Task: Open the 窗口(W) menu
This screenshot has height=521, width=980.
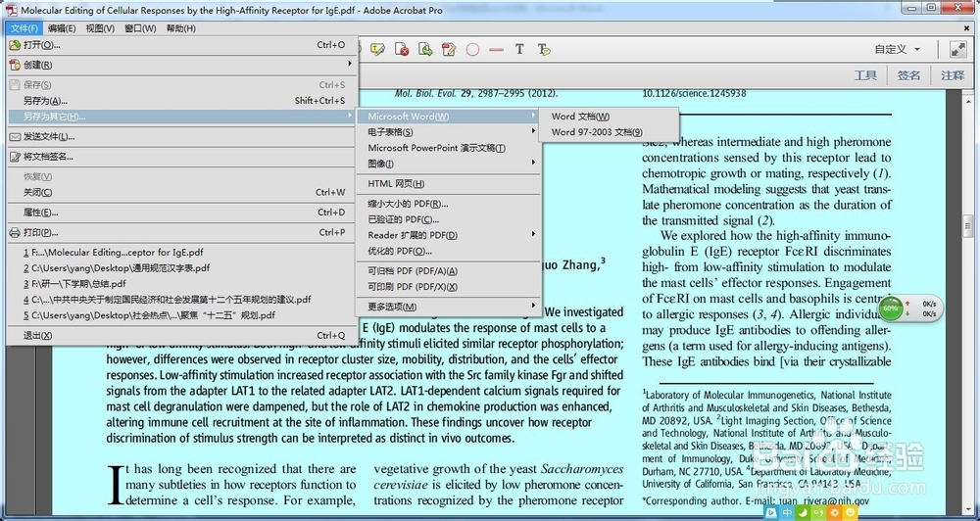Action: [x=140, y=28]
